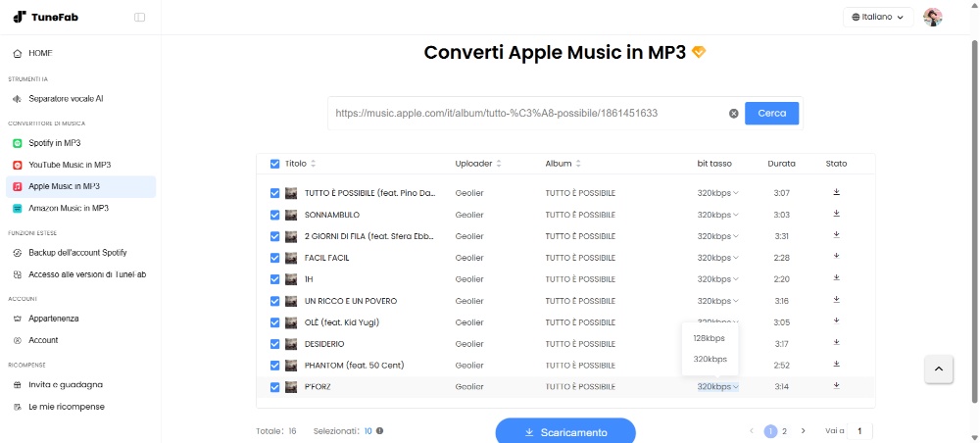Go to page 2
The height and width of the screenshot is (443, 980).
click(x=784, y=431)
